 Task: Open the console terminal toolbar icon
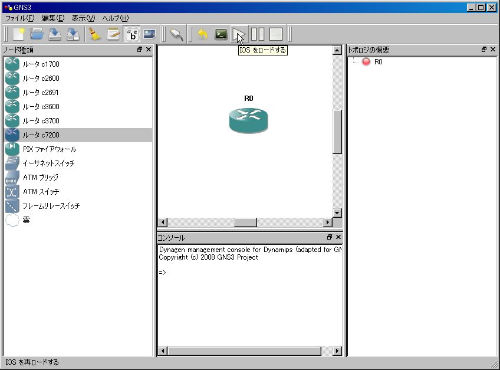(x=221, y=34)
